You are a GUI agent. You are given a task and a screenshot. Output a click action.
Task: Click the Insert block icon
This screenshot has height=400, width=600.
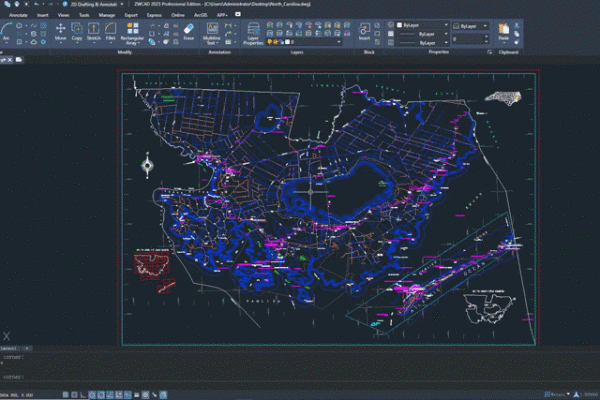pyautogui.click(x=365, y=30)
